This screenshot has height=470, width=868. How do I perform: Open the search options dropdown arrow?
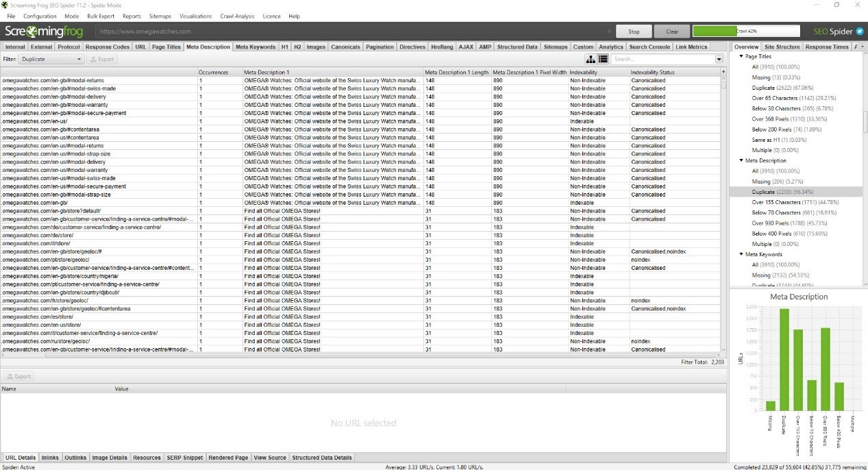click(719, 60)
